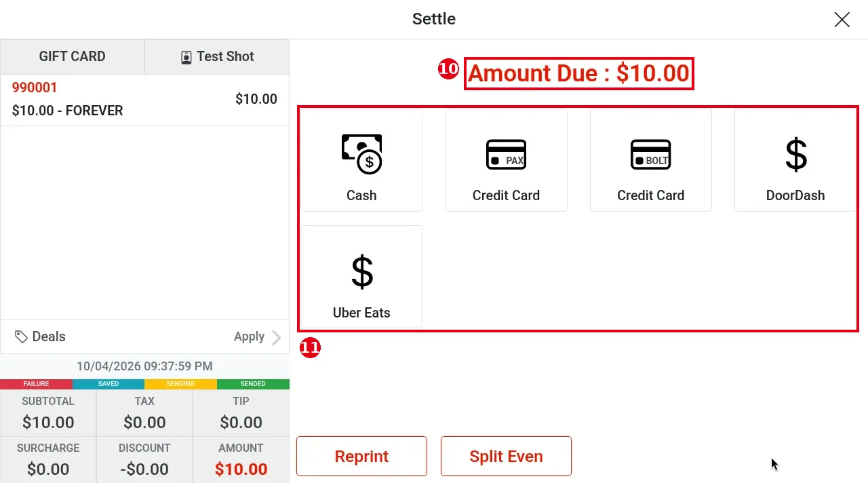
Task: Click the yellow SENDING status segment
Action: click(180, 384)
